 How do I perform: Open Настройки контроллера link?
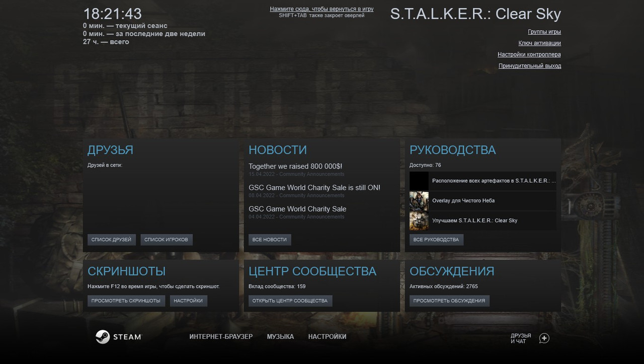[x=529, y=54]
